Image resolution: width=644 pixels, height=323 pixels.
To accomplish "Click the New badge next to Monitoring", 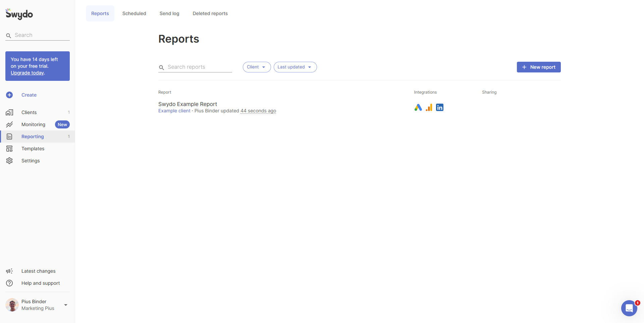I will (x=62, y=124).
